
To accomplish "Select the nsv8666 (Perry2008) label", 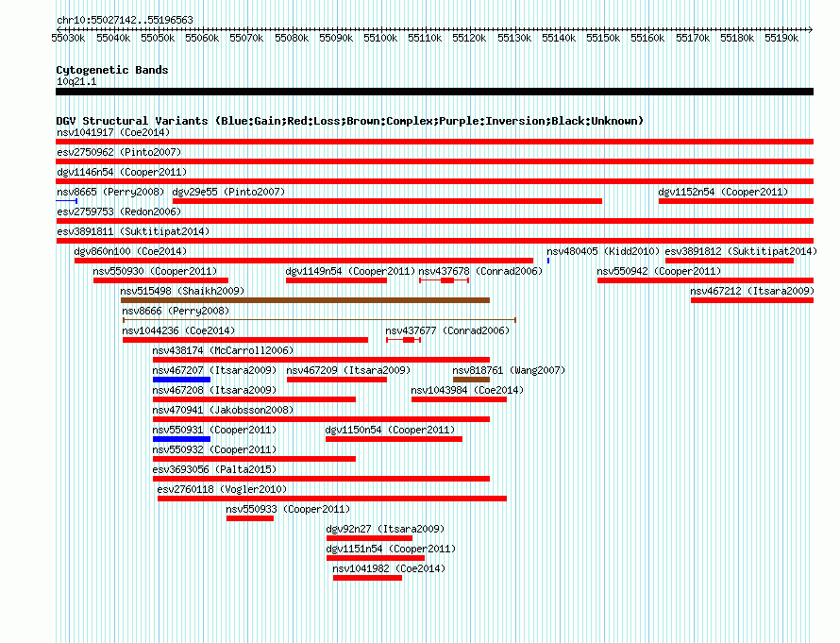I will tap(176, 311).
